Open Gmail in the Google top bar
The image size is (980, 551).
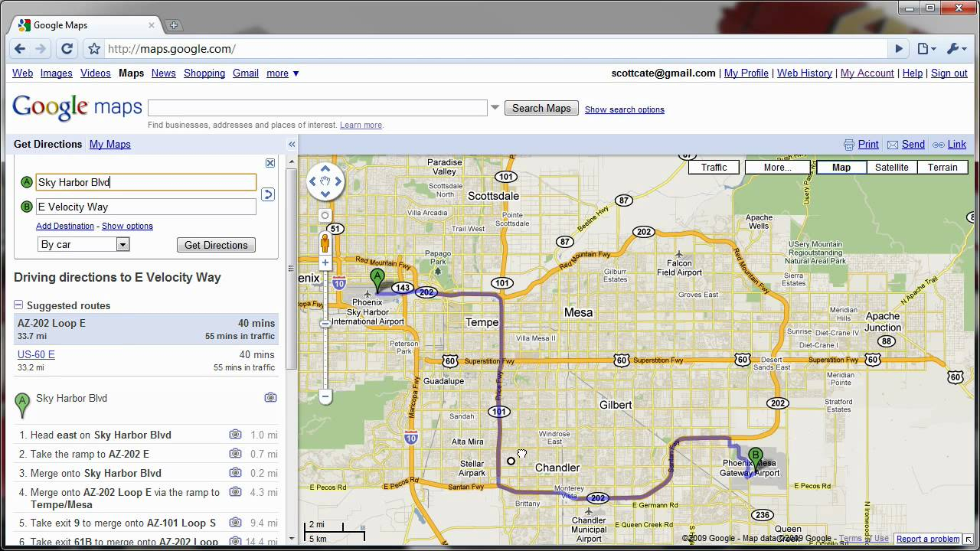click(x=246, y=73)
